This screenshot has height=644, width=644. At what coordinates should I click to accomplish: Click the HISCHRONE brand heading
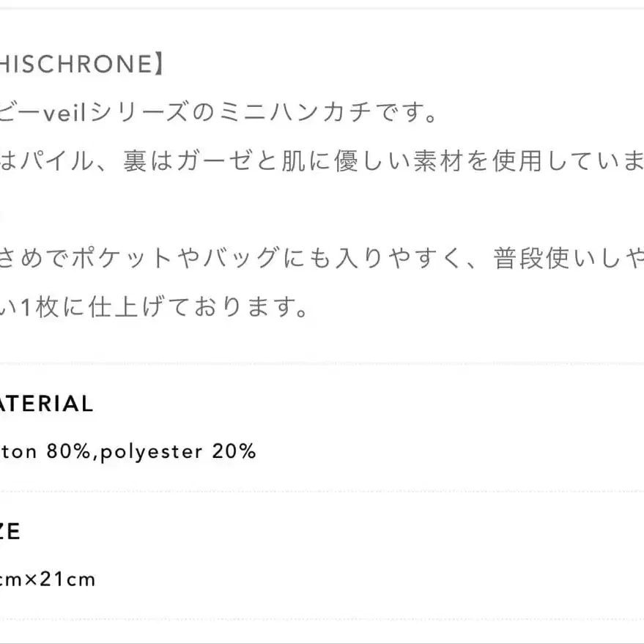77,64
